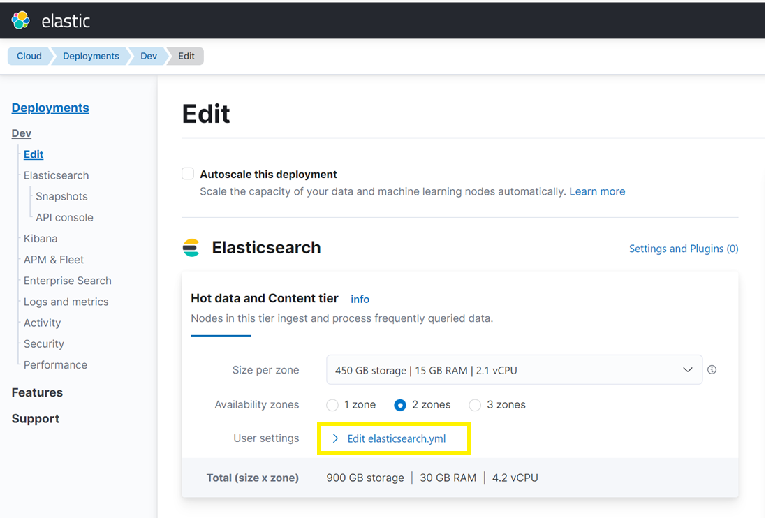The image size is (780, 532).
Task: Open the Size per zone dropdown
Action: 514,369
